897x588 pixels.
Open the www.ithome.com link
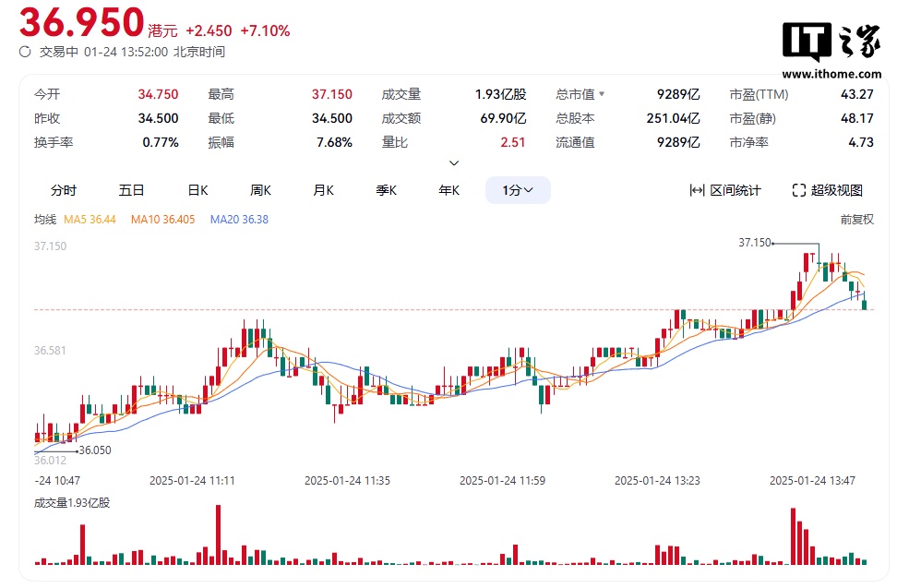[831, 74]
